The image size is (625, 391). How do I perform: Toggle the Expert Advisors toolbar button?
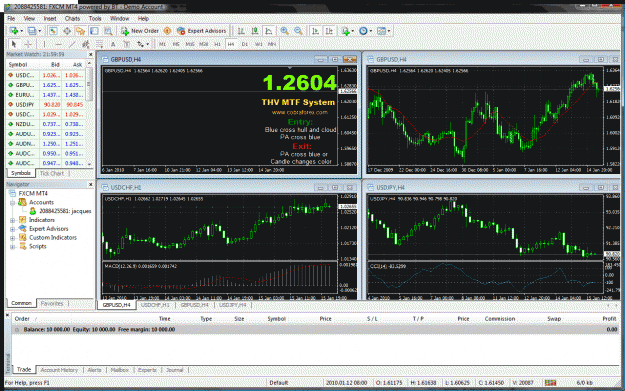202,31
